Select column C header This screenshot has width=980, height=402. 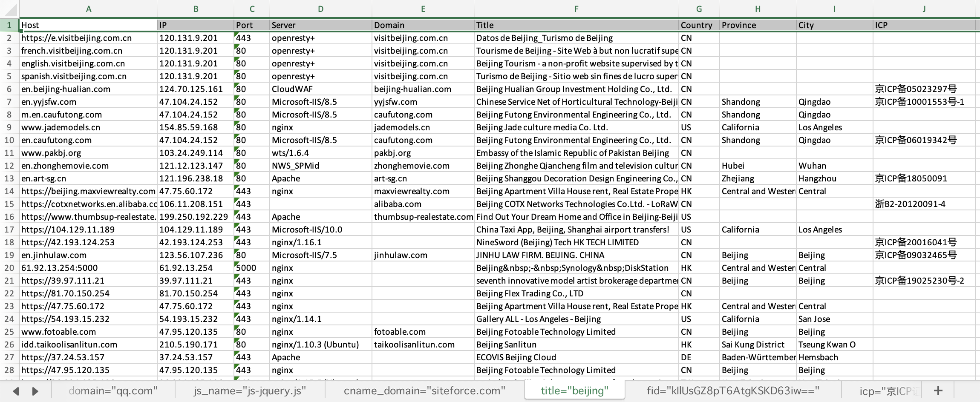[252, 9]
